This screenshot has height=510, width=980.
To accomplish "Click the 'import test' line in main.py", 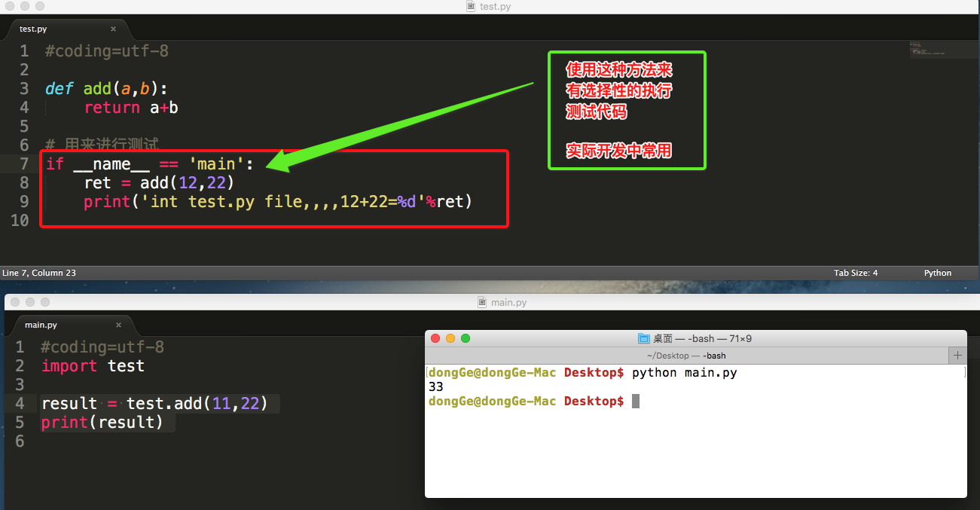I will (x=93, y=365).
